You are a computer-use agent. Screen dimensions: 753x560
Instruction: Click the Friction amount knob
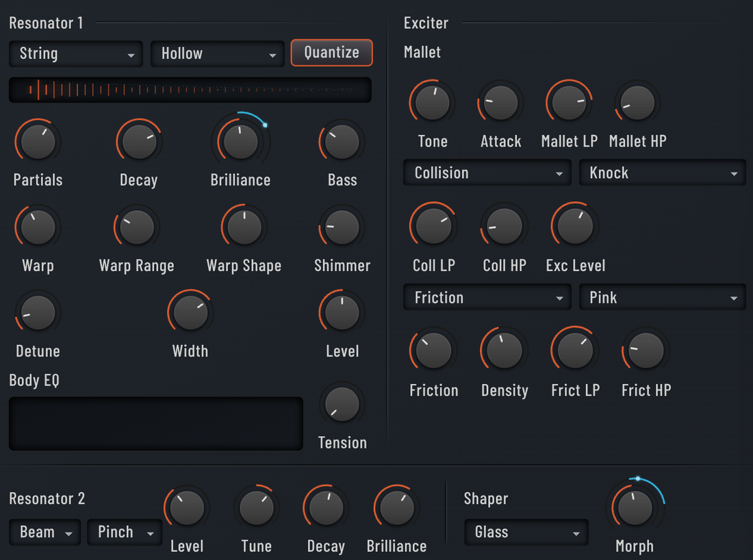pyautogui.click(x=433, y=351)
